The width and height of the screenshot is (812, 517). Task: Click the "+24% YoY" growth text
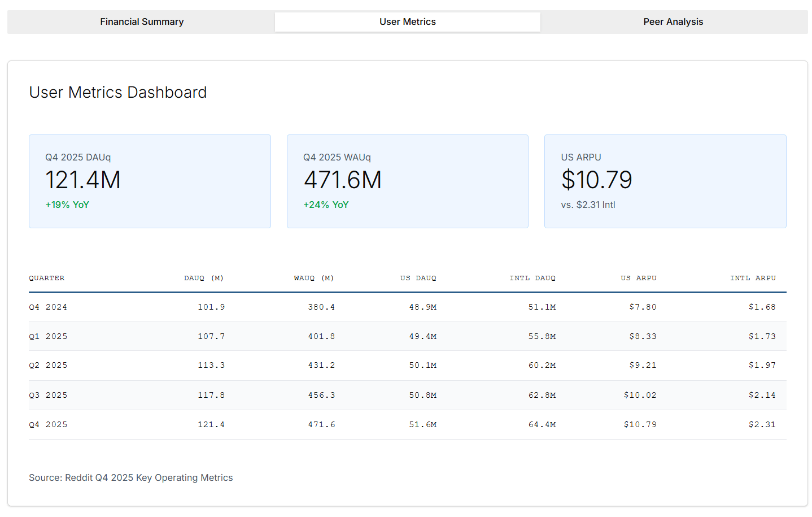tap(326, 205)
